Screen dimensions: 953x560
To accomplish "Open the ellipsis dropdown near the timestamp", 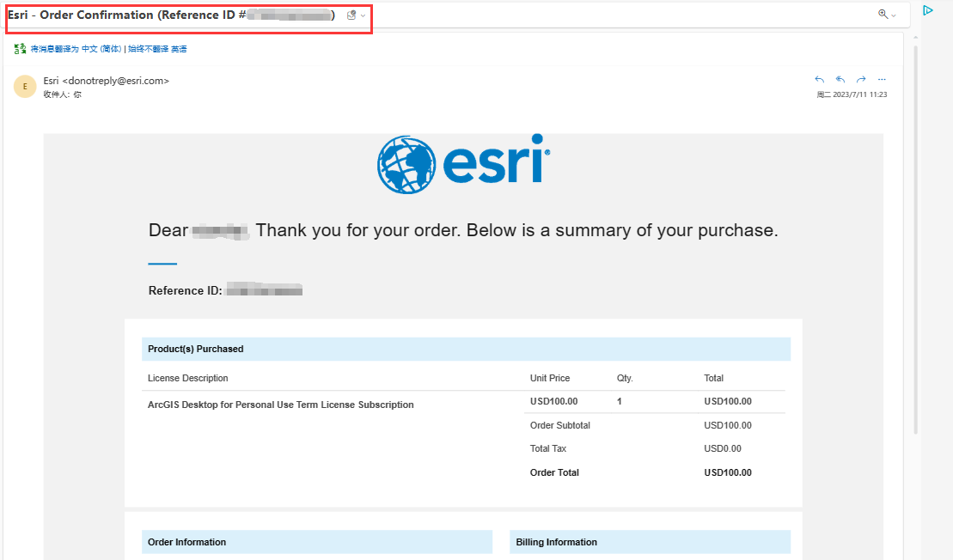I will (881, 79).
